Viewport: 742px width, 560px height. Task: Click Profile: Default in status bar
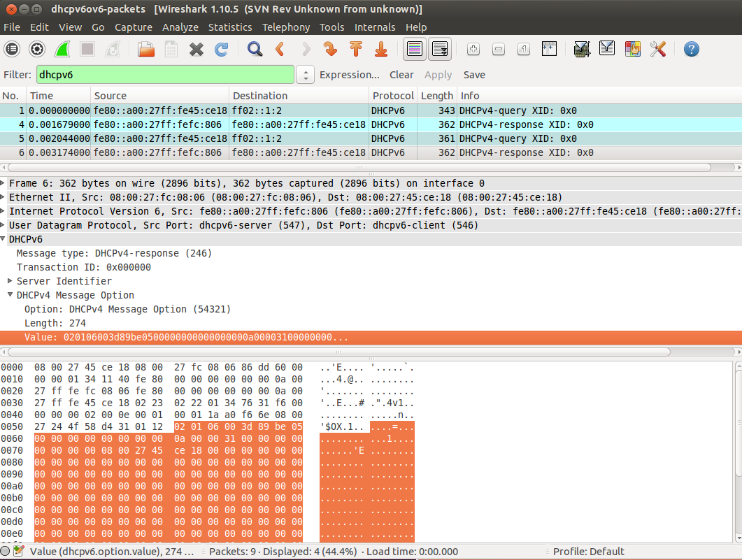pyautogui.click(x=589, y=552)
